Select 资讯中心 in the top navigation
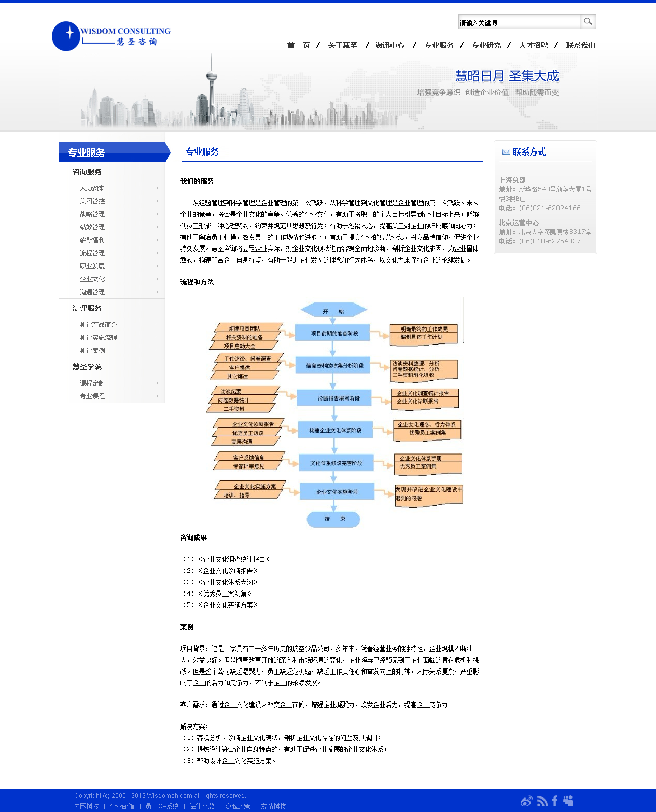The width and height of the screenshot is (656, 812). (x=389, y=45)
